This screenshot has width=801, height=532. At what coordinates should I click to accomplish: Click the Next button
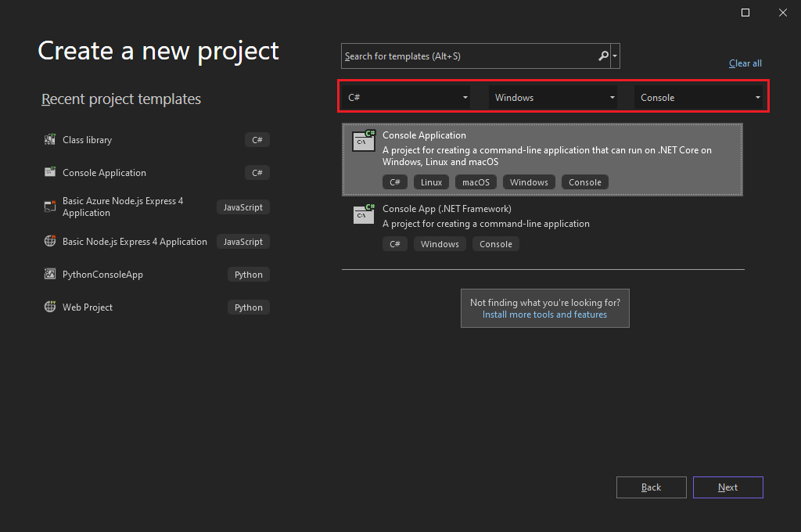727,487
